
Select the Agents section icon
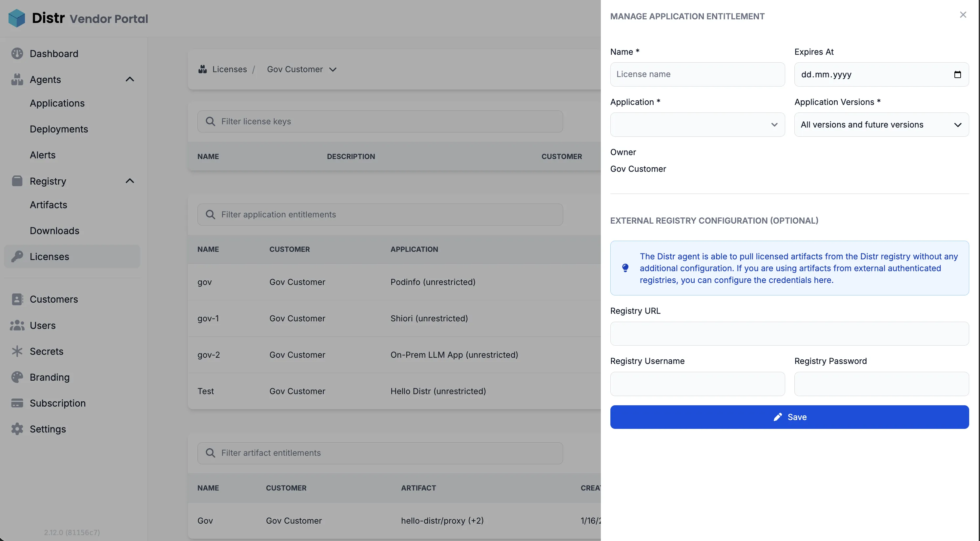click(x=17, y=79)
